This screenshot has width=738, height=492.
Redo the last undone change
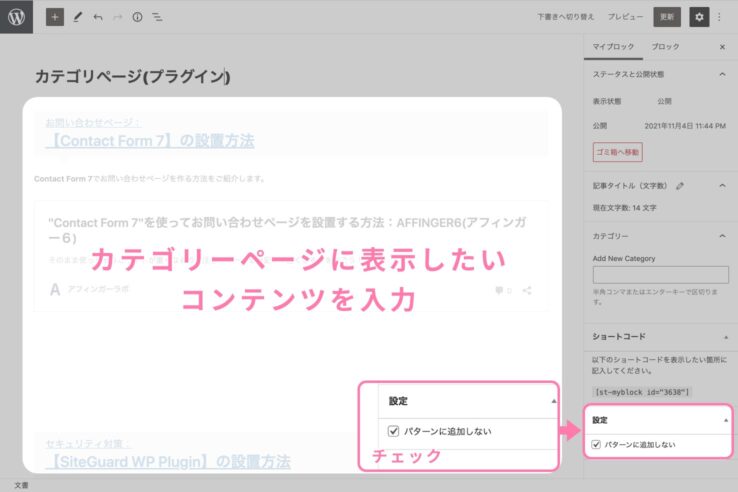tap(118, 17)
